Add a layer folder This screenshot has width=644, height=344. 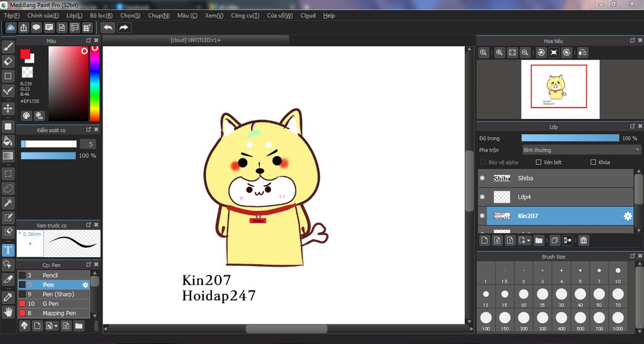(539, 241)
